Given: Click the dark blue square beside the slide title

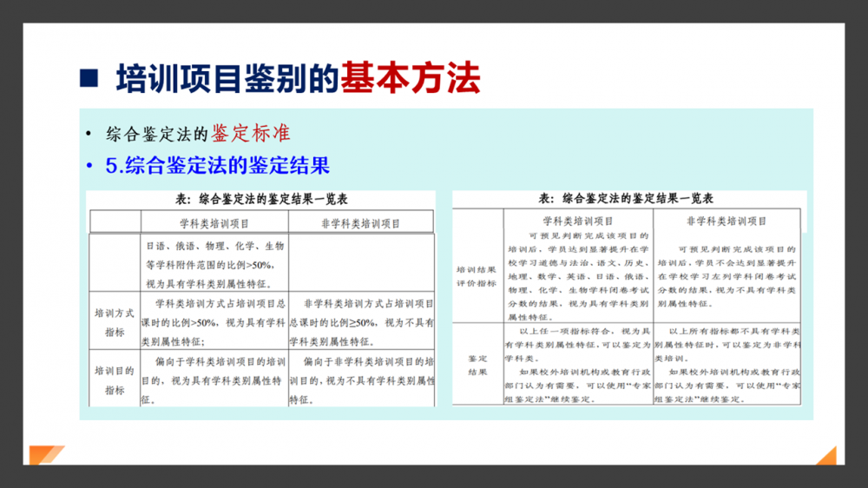Looking at the screenshot, I should 89,79.
